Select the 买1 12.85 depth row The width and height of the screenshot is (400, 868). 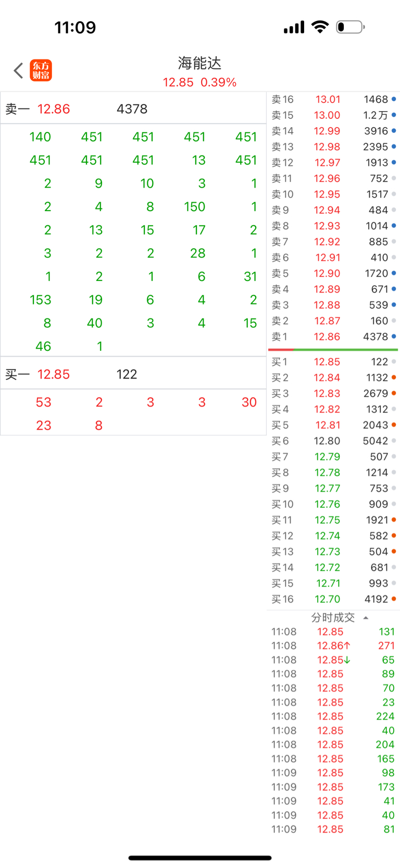333,362
